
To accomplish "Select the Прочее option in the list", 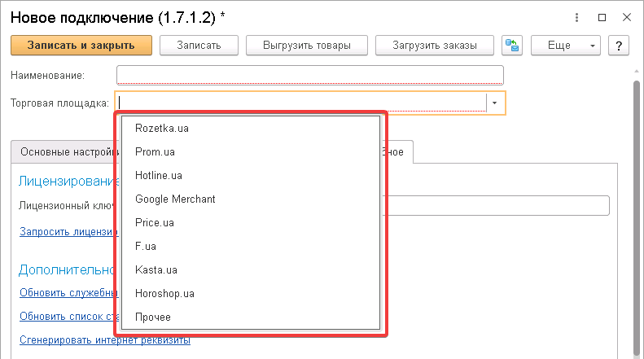I will coord(153,317).
